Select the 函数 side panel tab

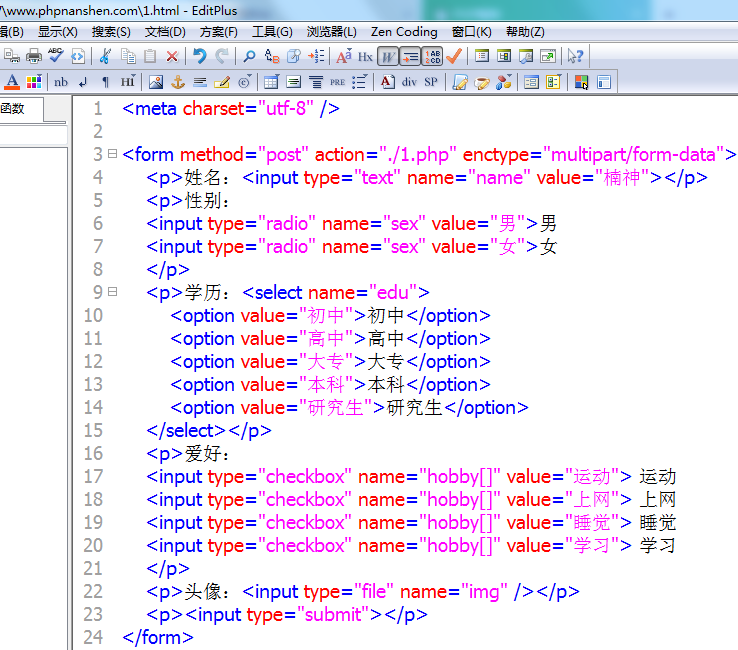tap(21, 109)
